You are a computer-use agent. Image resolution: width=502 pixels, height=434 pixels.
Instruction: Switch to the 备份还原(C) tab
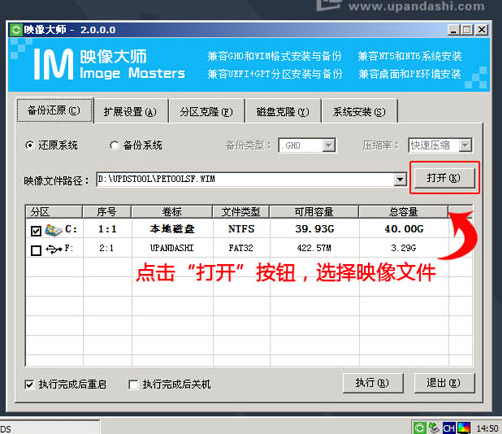(x=55, y=110)
